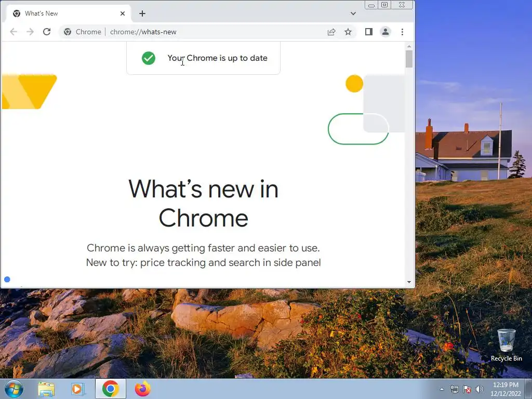
Task: Open a new tab with plus button
Action: (142, 14)
